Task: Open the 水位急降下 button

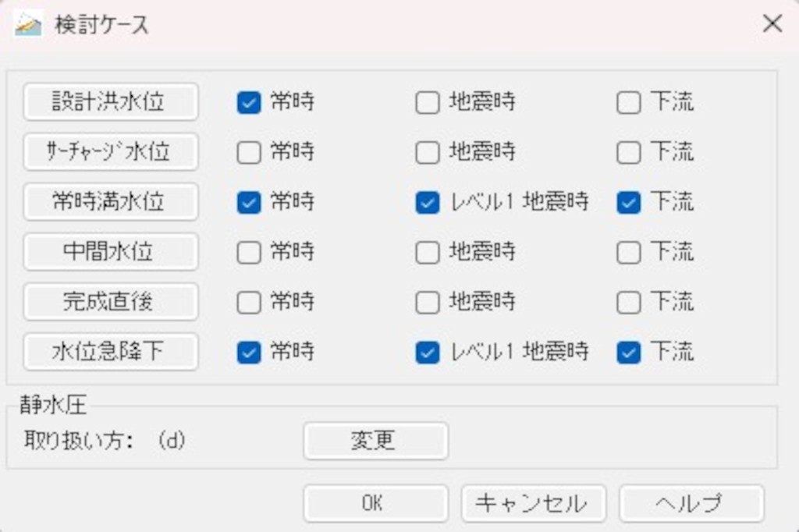Action: [111, 352]
